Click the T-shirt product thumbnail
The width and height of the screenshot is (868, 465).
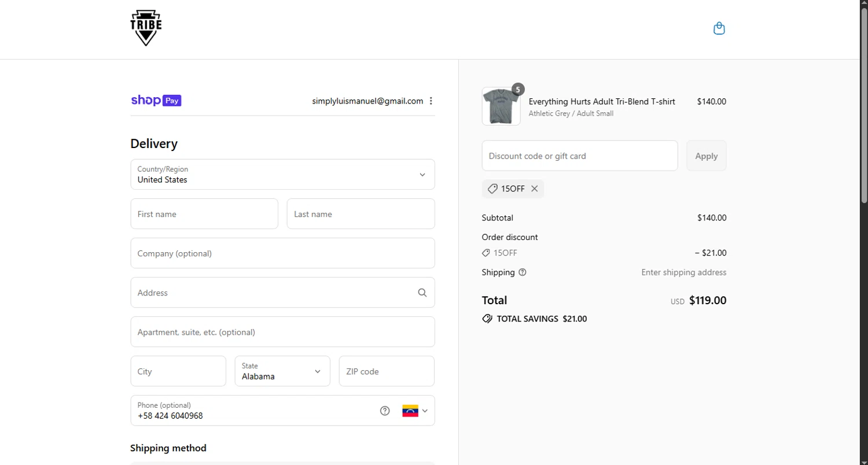click(501, 106)
